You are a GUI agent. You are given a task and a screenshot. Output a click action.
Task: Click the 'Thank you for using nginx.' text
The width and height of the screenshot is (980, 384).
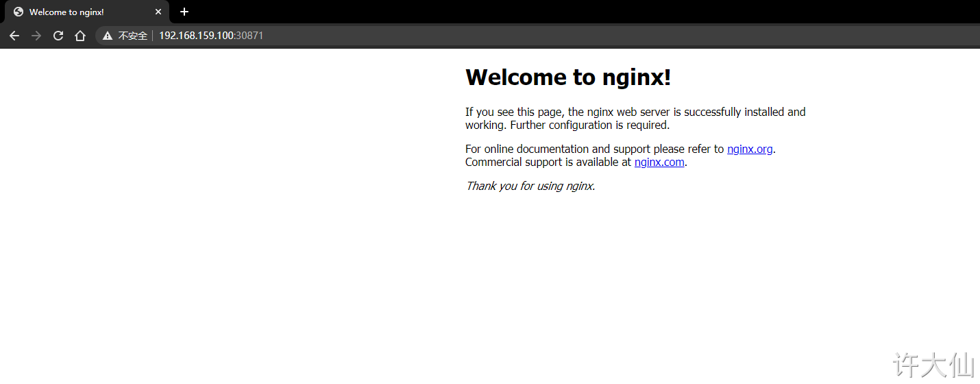tap(530, 186)
